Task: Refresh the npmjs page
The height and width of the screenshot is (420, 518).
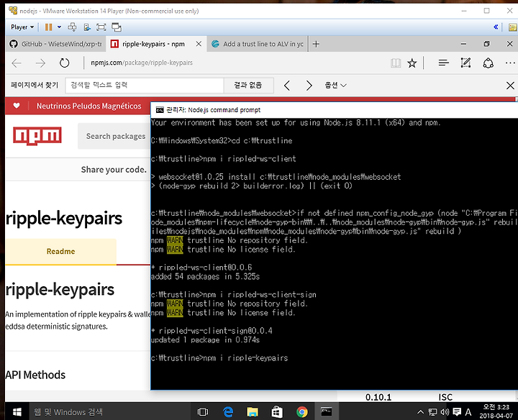Action: [65, 63]
